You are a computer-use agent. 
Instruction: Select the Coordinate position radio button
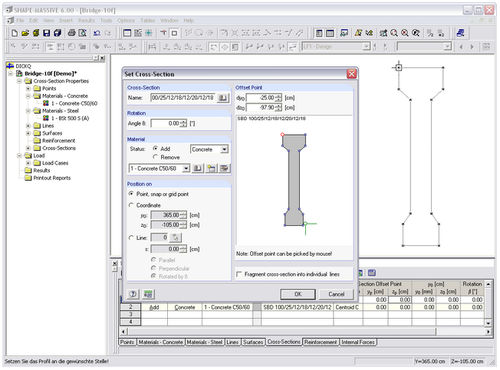[131, 205]
